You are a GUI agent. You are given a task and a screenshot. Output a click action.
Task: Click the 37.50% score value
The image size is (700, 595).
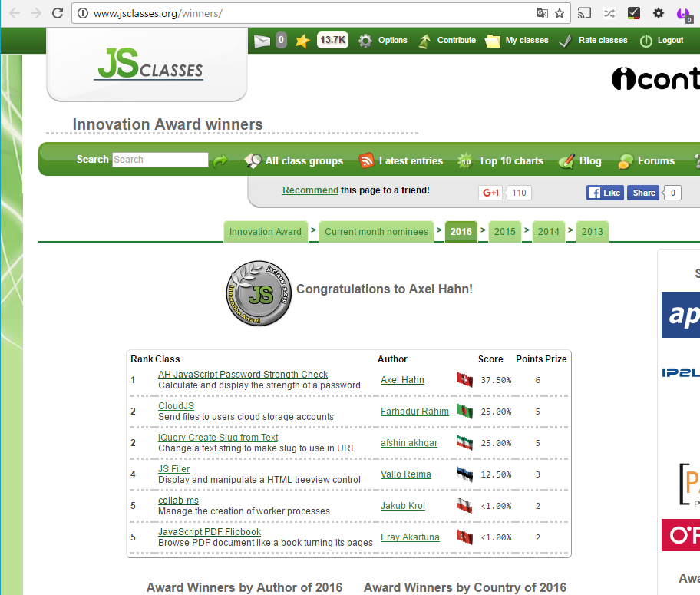[x=496, y=380]
